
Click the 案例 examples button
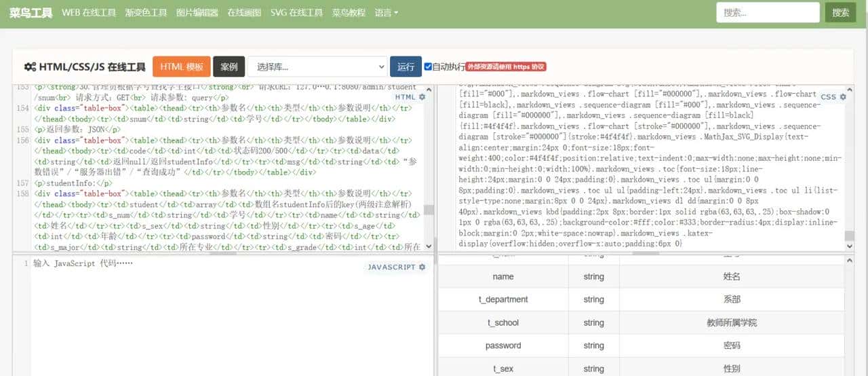click(229, 67)
